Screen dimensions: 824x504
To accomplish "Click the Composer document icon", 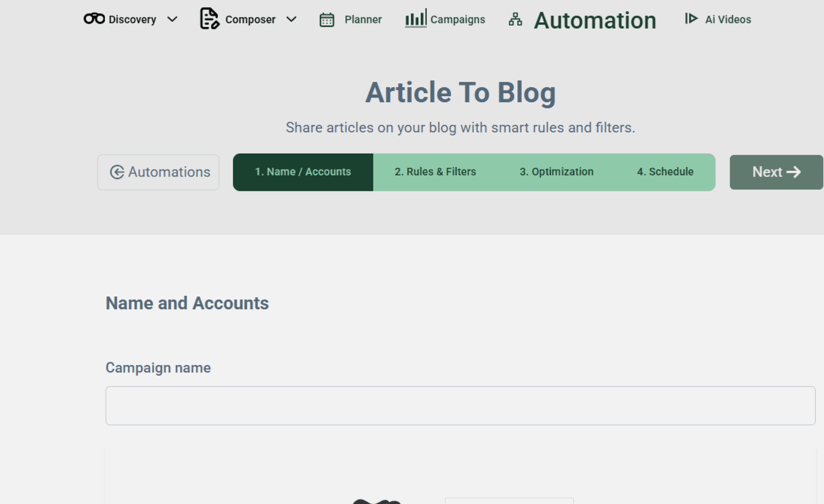I will click(x=209, y=18).
